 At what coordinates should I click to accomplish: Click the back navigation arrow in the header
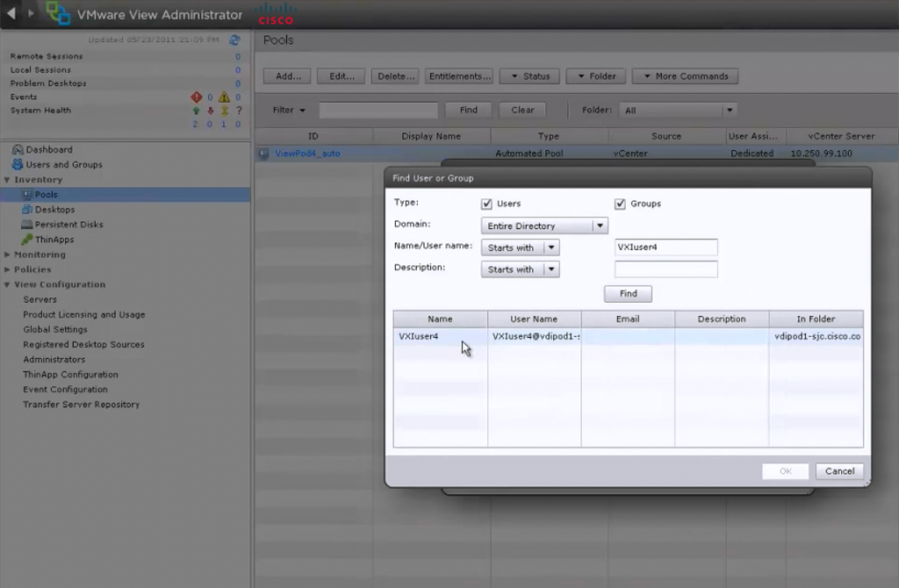11,14
